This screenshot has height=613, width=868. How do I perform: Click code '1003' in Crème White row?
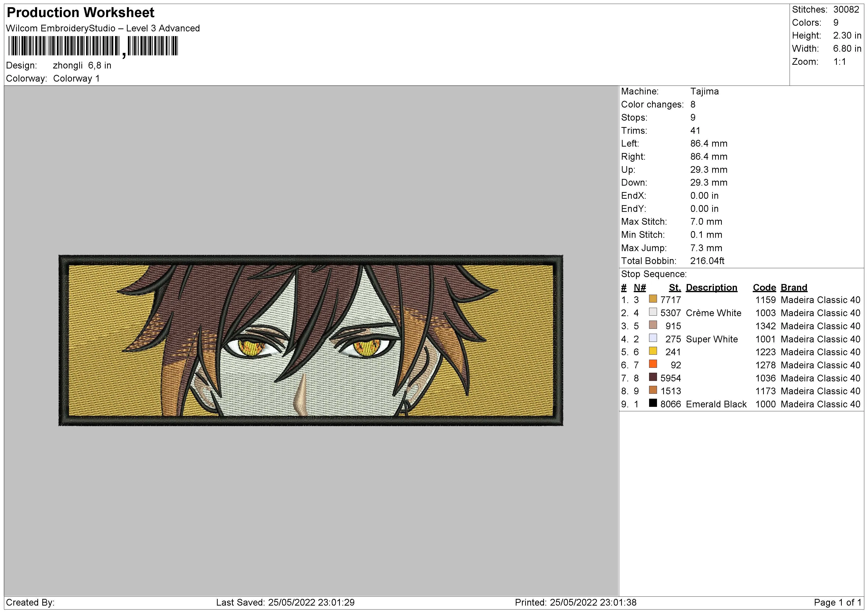766,313
